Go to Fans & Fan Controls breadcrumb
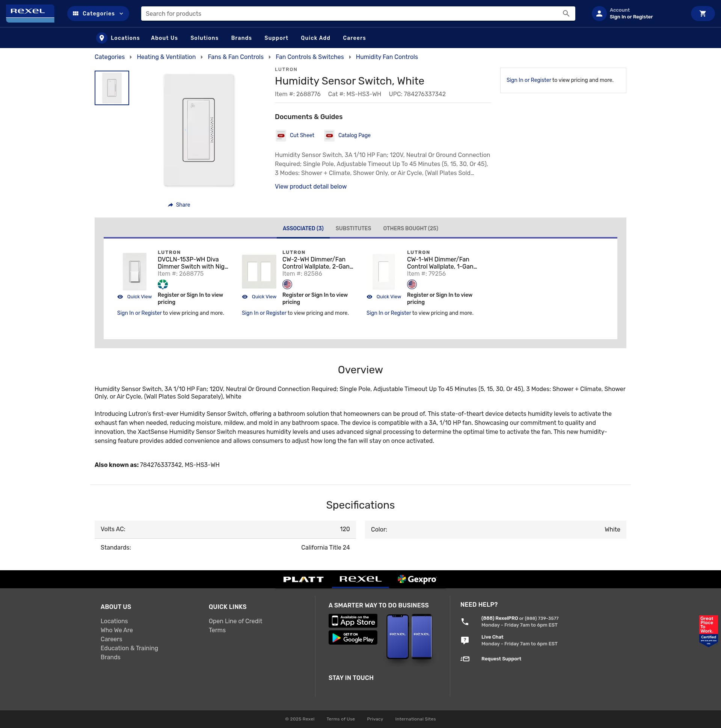This screenshot has width=721, height=728. (x=235, y=57)
